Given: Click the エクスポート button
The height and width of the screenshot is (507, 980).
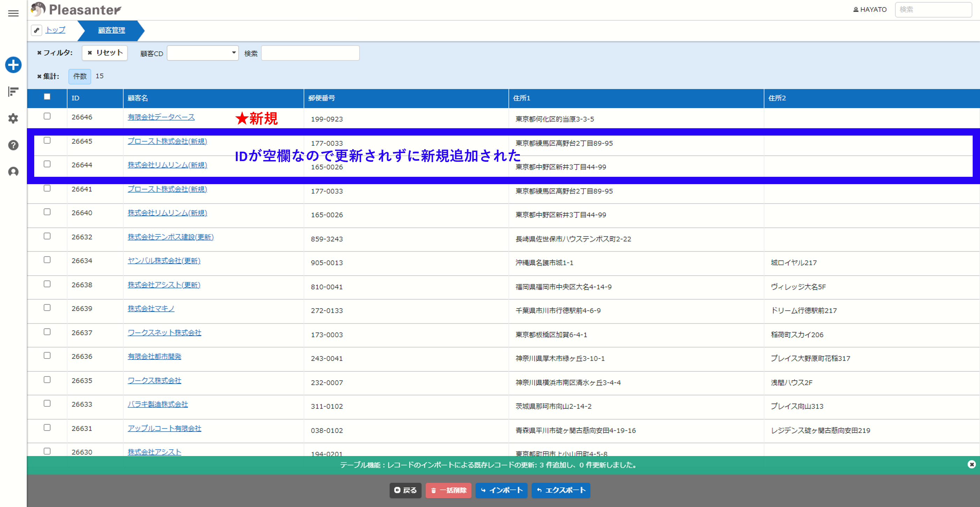Looking at the screenshot, I should click(561, 490).
